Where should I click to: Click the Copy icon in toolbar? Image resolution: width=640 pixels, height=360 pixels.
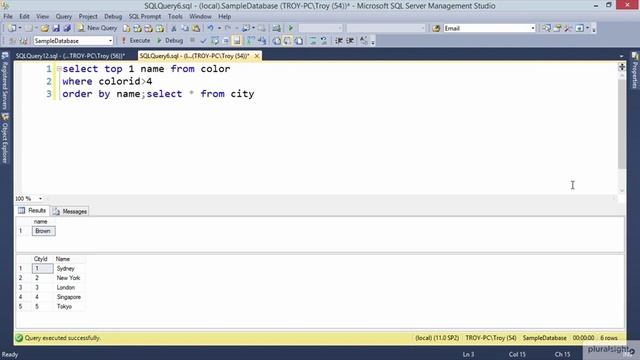(185, 28)
